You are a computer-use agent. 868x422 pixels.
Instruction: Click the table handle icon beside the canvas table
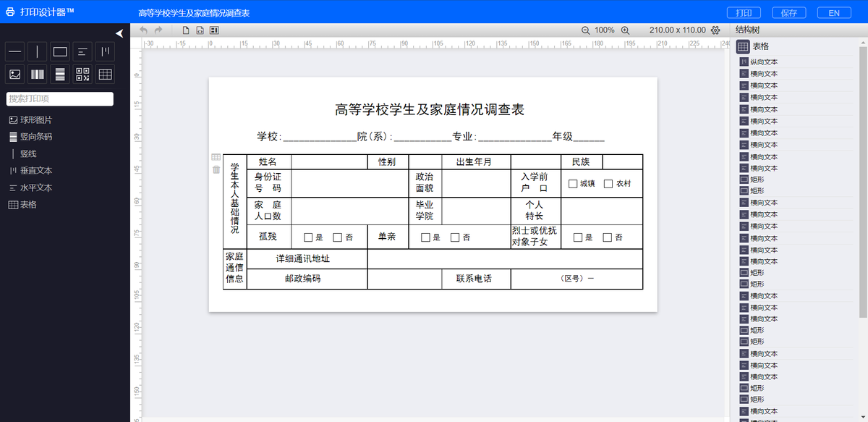pos(216,157)
